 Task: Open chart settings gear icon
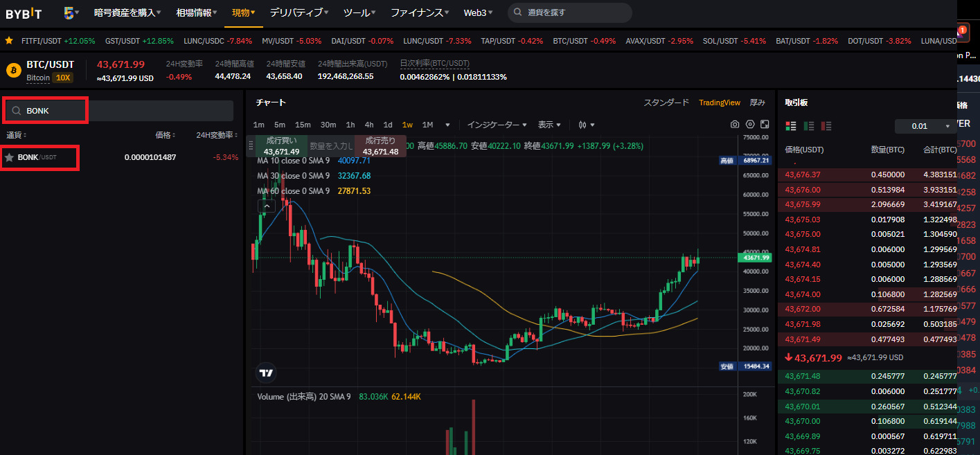click(x=750, y=125)
